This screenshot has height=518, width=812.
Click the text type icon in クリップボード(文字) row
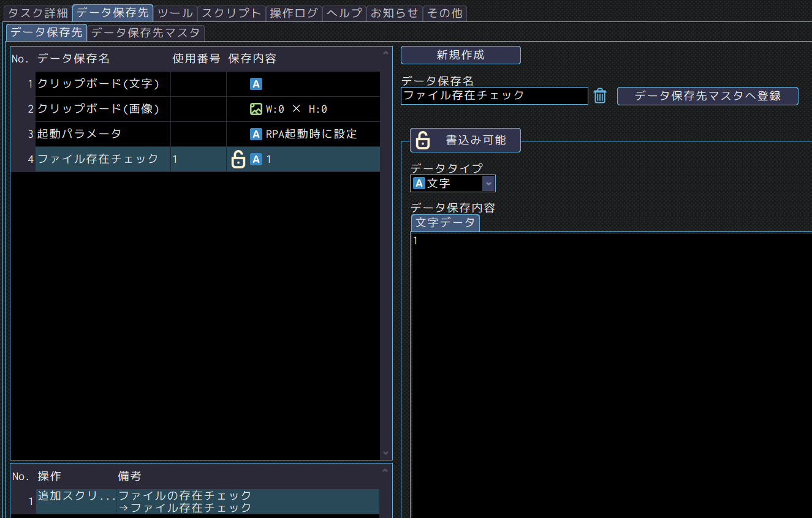coord(256,84)
